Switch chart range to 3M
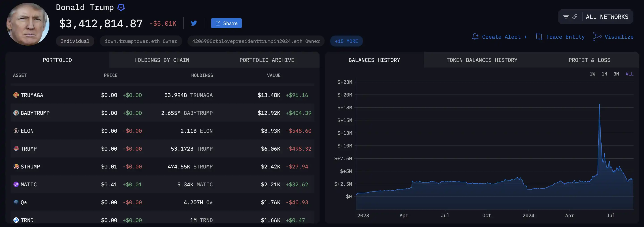Image resolution: width=644 pixels, height=227 pixels. pos(616,74)
